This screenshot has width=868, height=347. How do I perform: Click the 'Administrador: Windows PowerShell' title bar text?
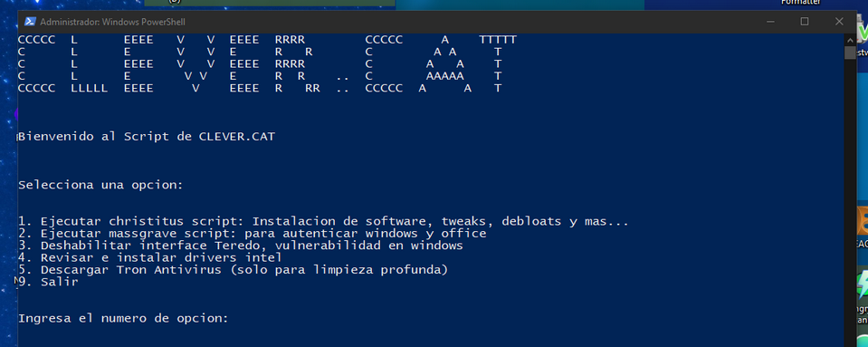point(113,22)
